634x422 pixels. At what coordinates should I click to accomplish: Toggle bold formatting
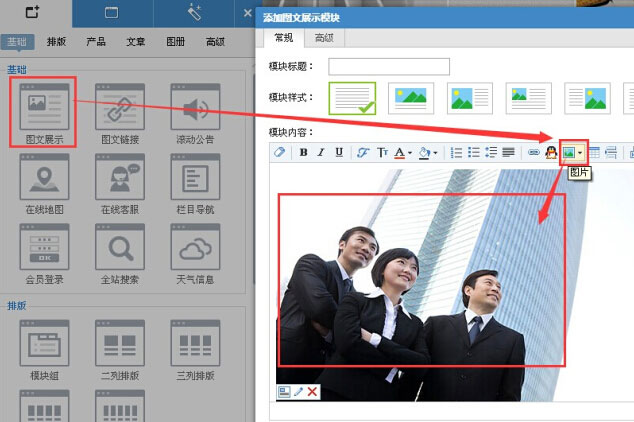tap(303, 152)
